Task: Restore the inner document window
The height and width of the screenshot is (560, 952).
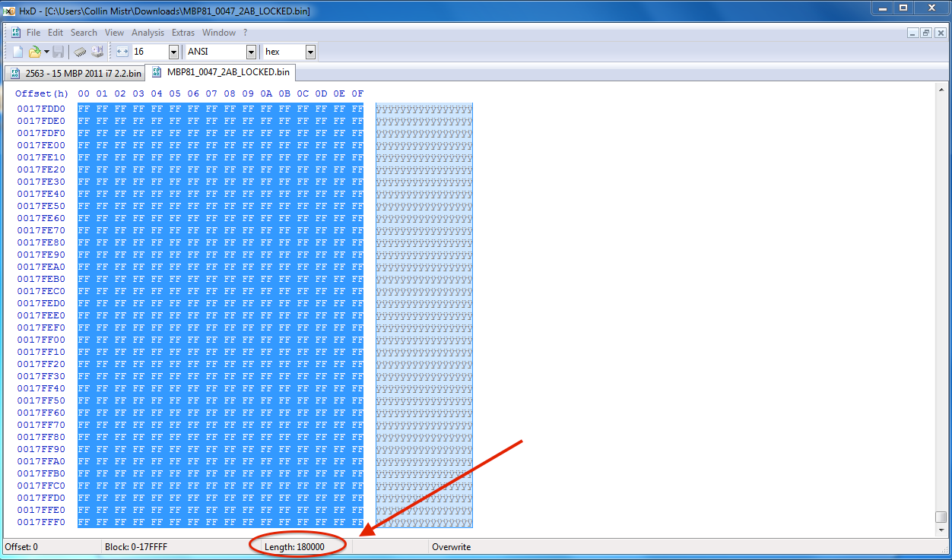Action: (926, 33)
